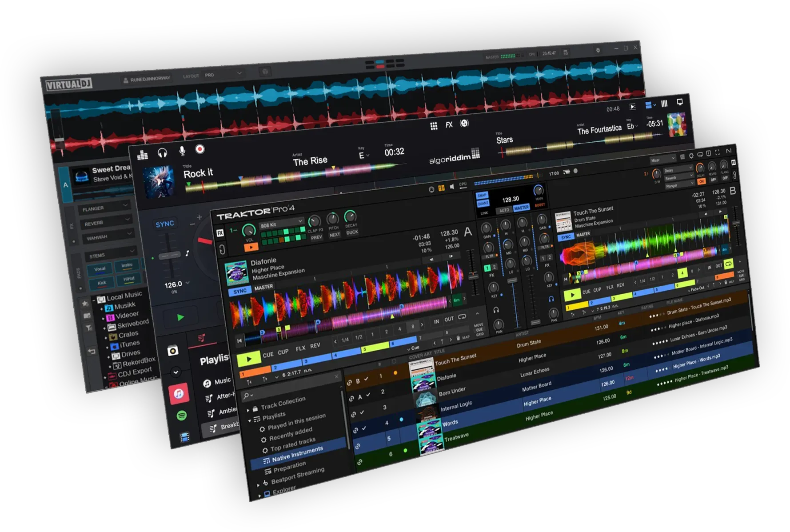The image size is (790, 532).
Task: Toggle the AUTO master clock button
Action: [504, 210]
